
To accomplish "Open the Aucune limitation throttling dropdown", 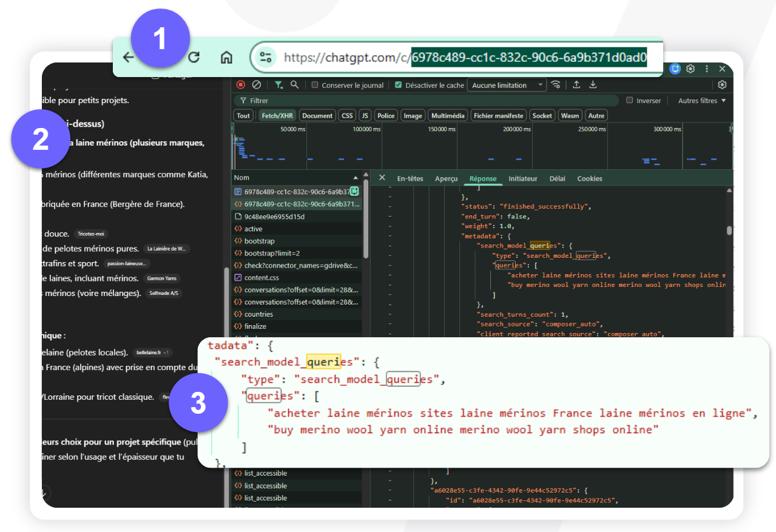I will coord(507,86).
